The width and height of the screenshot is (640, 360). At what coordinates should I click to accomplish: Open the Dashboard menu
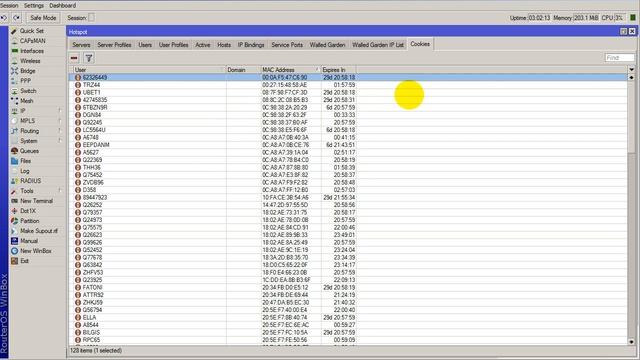click(62, 5)
